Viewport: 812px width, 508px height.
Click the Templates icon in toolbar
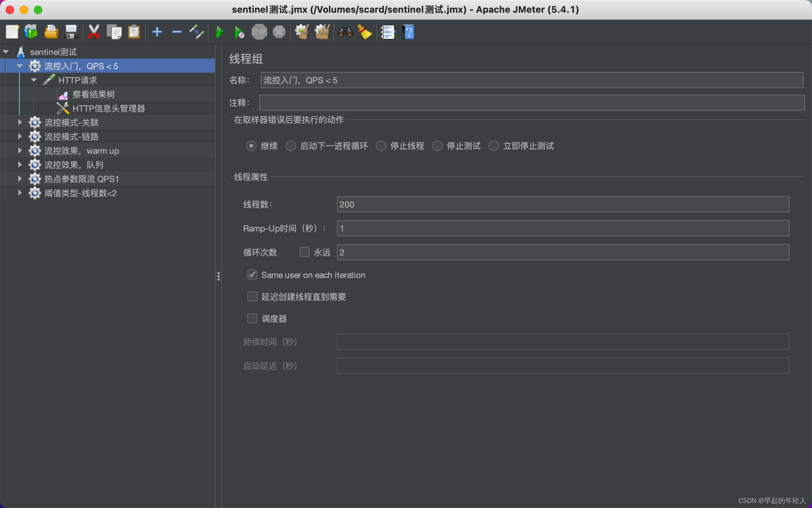pos(31,32)
